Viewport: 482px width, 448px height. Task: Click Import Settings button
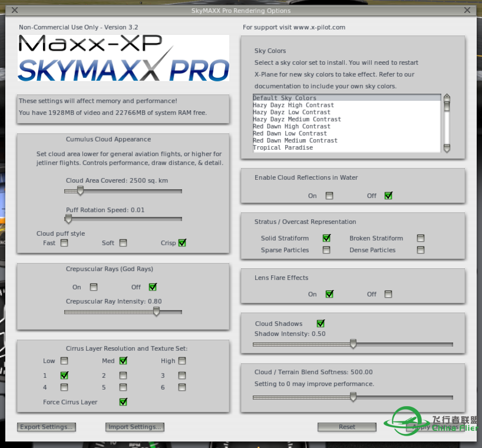pos(134,427)
